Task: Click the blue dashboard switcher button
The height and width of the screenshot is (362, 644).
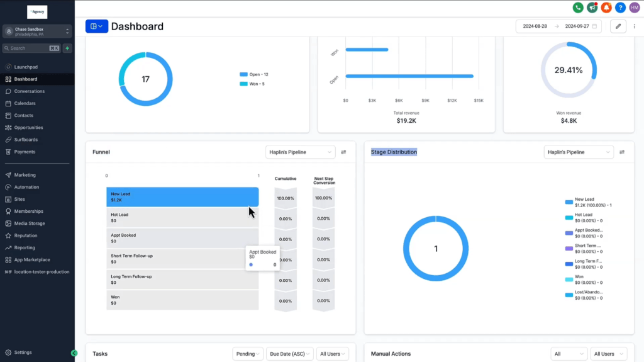Action: (96, 26)
